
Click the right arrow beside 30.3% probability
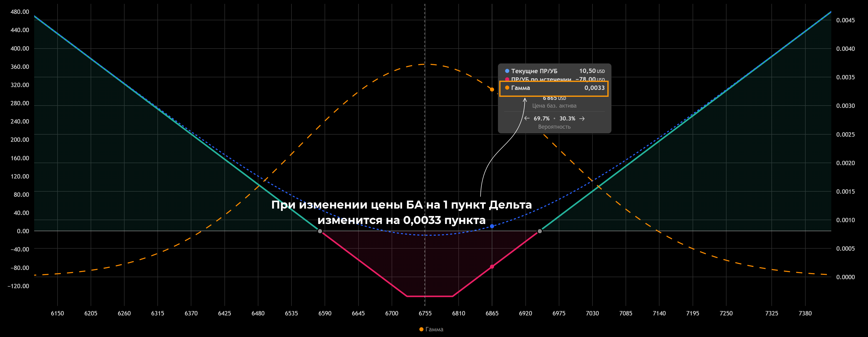coord(582,119)
